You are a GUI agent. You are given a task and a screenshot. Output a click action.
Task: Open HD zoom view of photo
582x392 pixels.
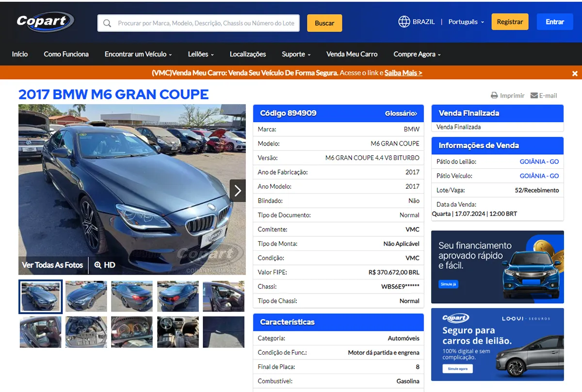105,265
